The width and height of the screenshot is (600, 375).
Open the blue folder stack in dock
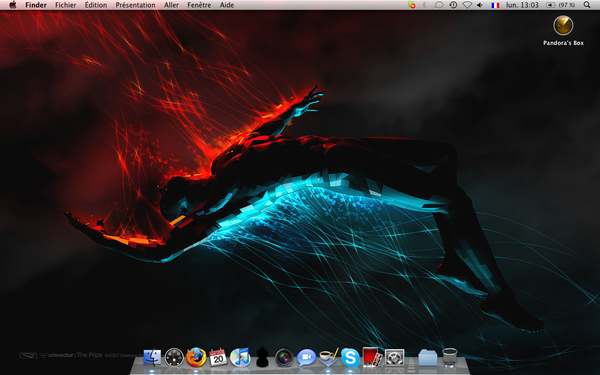point(428,357)
